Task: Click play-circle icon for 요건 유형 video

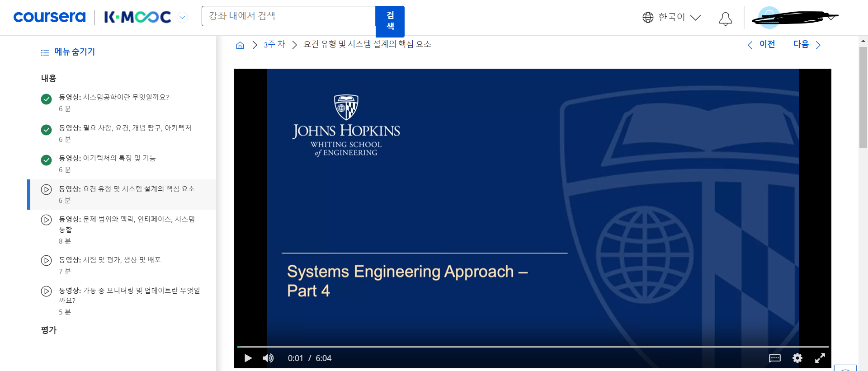Action: pyautogui.click(x=46, y=189)
